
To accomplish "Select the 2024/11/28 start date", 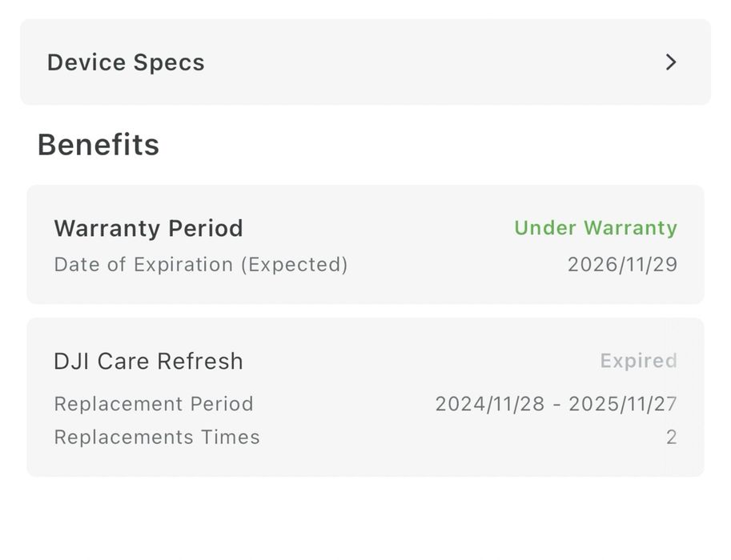I will click(488, 403).
